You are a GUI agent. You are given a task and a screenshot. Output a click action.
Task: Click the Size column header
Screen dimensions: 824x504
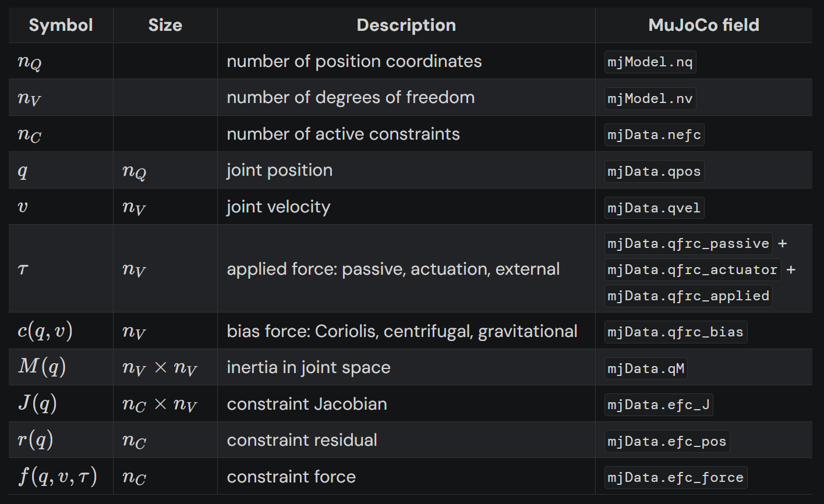[x=165, y=25]
